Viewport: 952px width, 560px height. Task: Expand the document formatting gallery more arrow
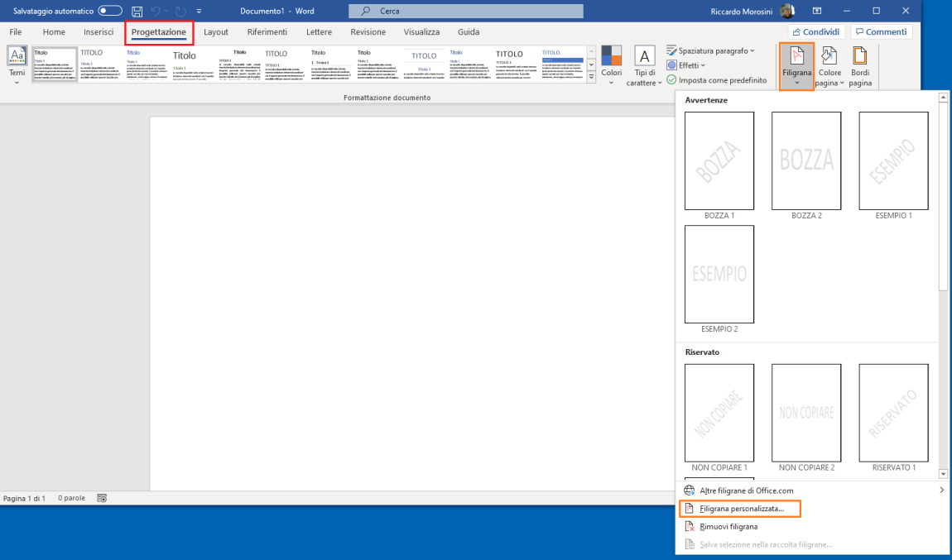pos(591,77)
